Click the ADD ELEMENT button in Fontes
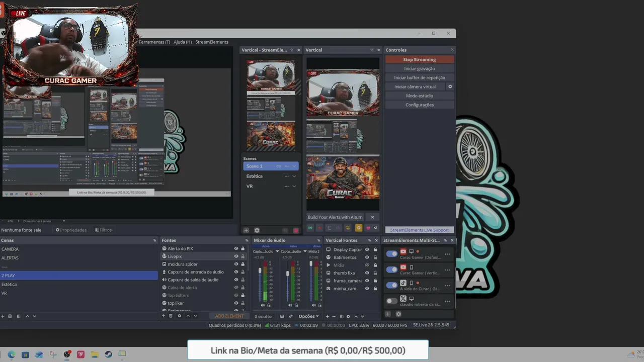Screen dimensions: 644x362 click(229, 316)
